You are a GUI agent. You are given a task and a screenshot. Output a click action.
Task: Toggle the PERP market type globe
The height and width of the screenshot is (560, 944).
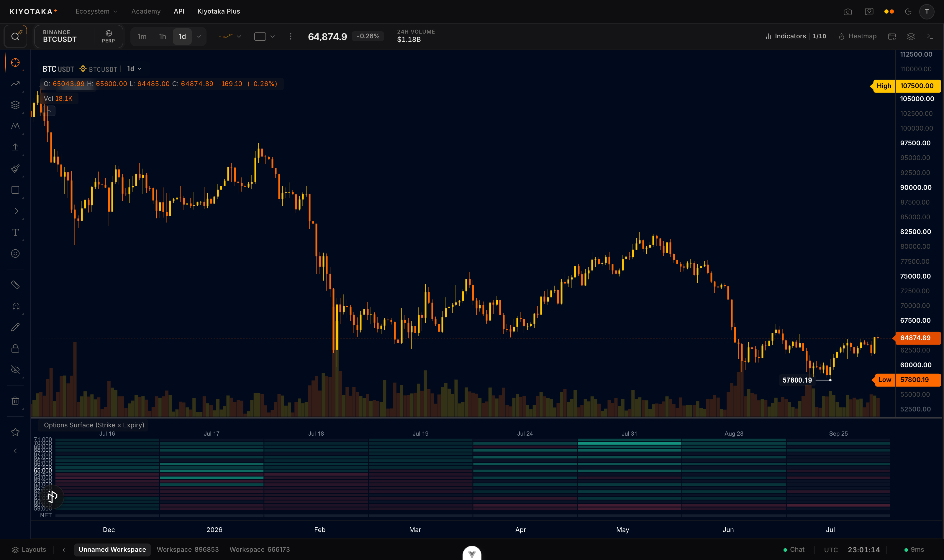108,37
